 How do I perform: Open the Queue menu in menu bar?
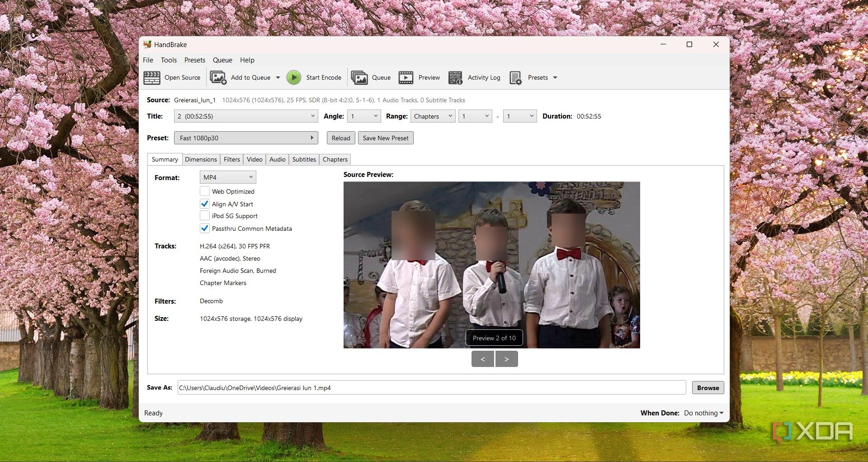coord(222,60)
